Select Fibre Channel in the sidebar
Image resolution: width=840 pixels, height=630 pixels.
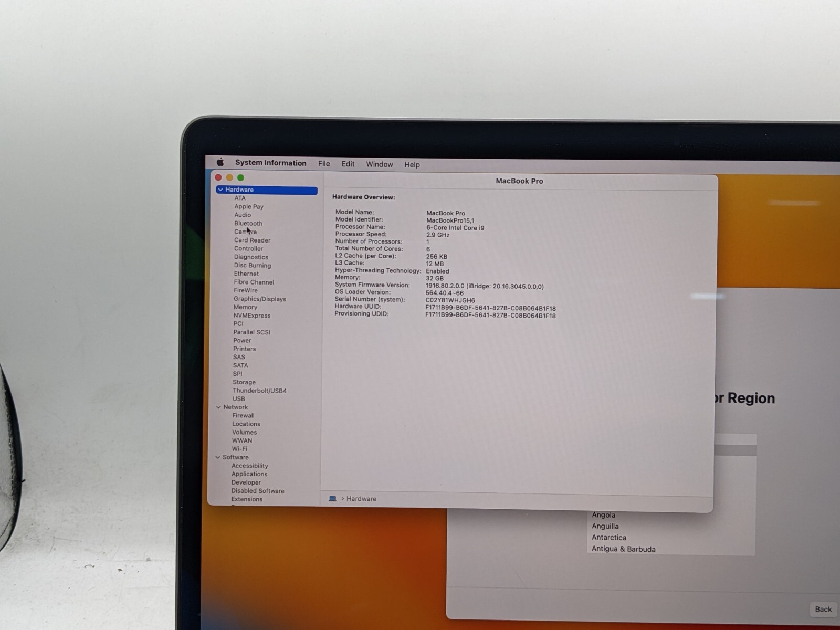pos(254,282)
